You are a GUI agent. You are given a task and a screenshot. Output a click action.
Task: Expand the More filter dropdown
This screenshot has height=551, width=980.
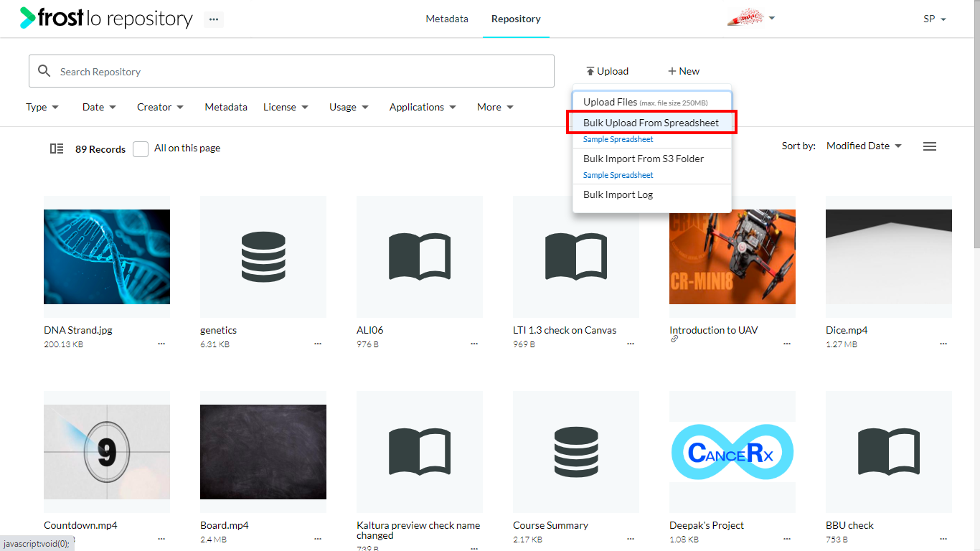point(495,107)
